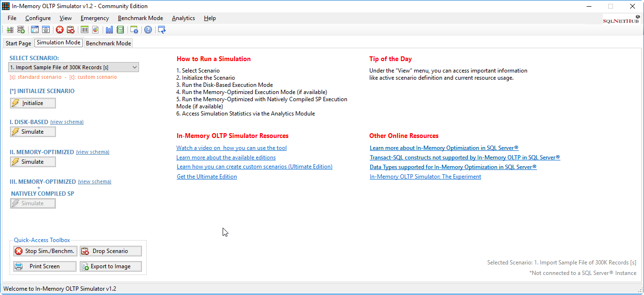Screen dimensions: 644x295
Task: Open the View menu
Action: click(x=66, y=18)
